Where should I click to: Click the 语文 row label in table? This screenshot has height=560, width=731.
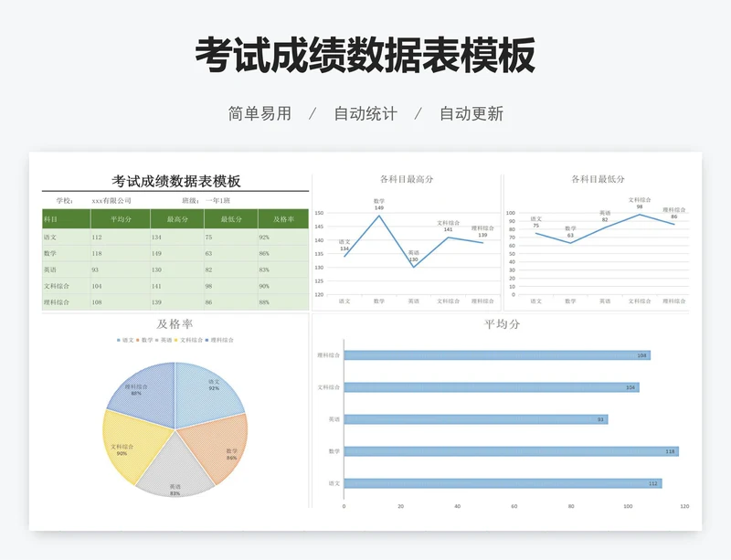[x=50, y=238]
